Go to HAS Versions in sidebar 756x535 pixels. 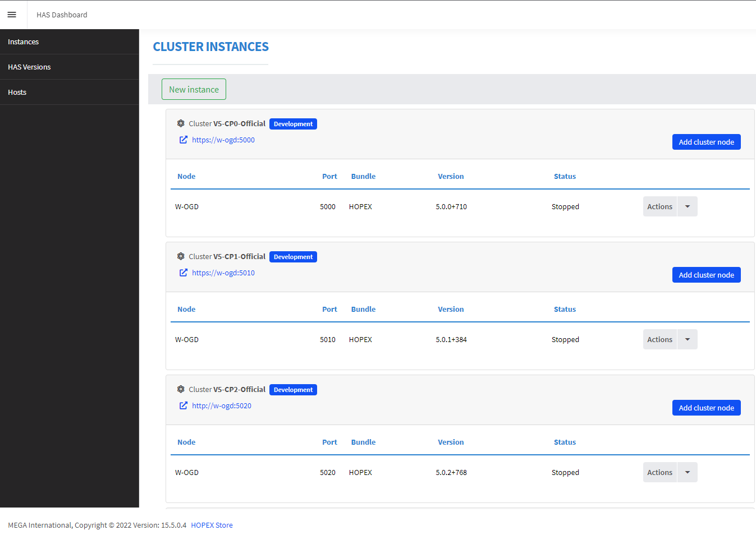[x=29, y=67]
